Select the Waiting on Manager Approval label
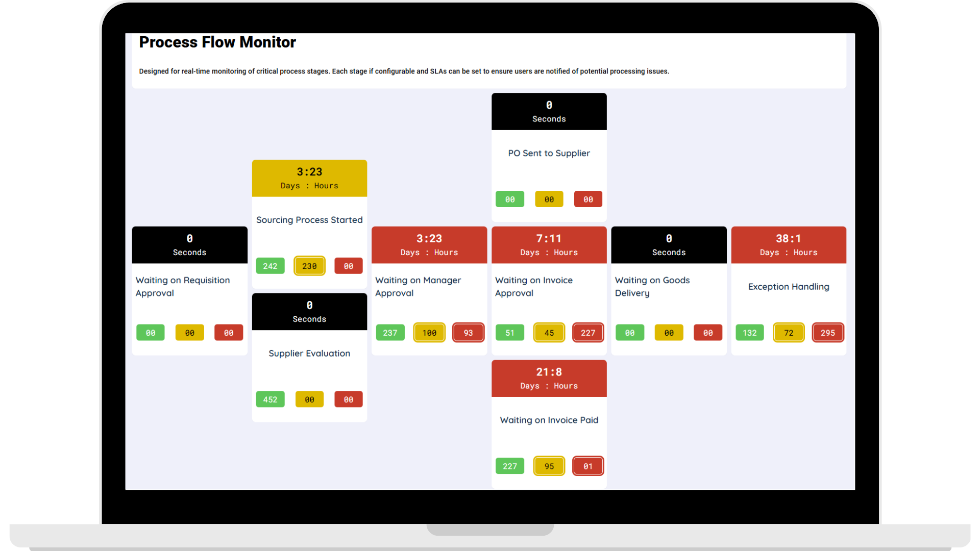The width and height of the screenshot is (980, 551). pyautogui.click(x=418, y=287)
